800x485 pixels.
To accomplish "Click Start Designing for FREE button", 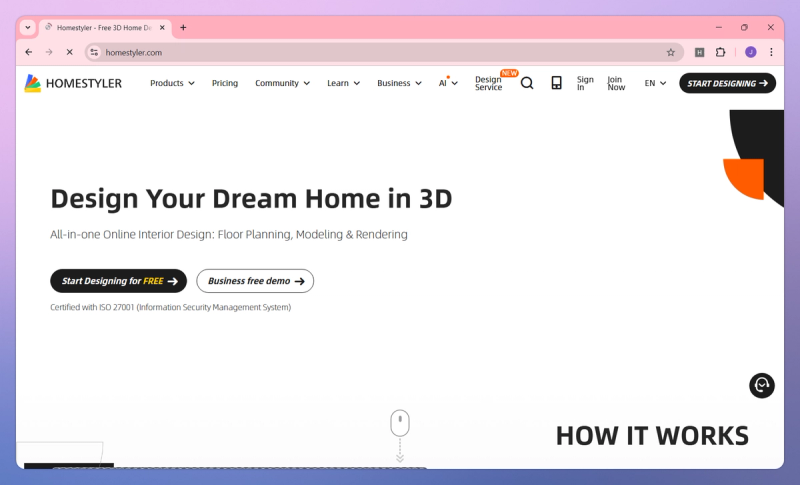I will point(118,281).
